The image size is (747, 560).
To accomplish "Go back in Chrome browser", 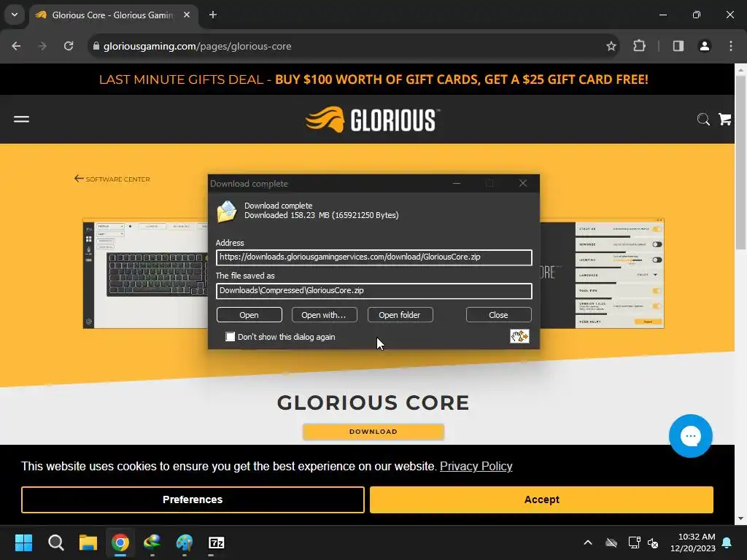I will click(16, 46).
